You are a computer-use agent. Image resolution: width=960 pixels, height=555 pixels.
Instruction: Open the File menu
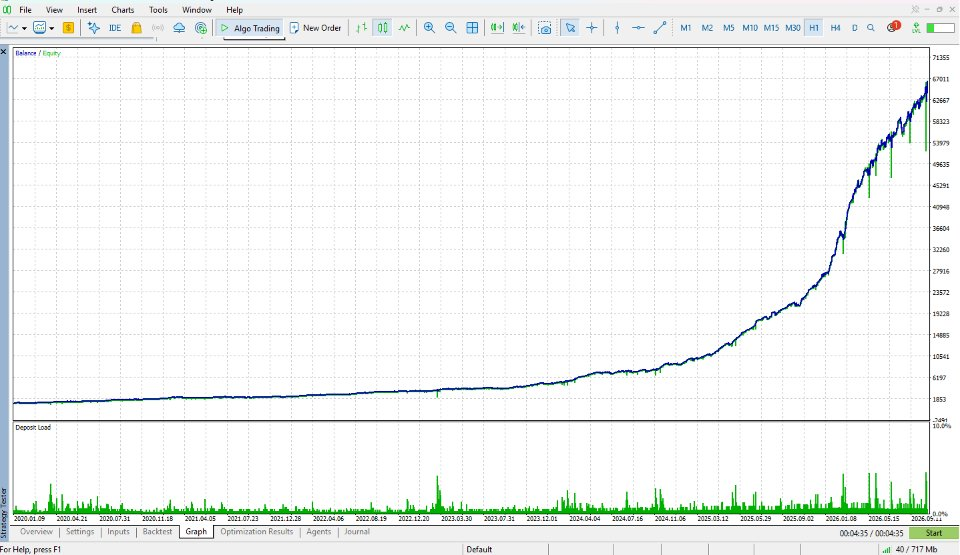25,10
